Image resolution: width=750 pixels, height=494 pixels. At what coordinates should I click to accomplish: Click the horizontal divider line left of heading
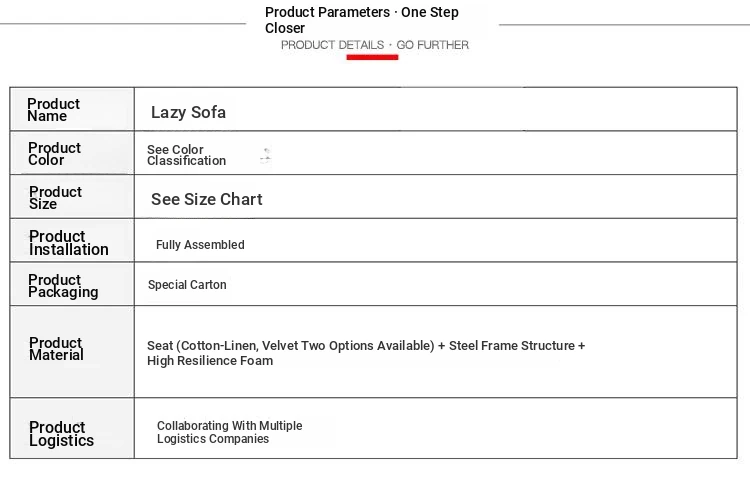(x=123, y=23)
